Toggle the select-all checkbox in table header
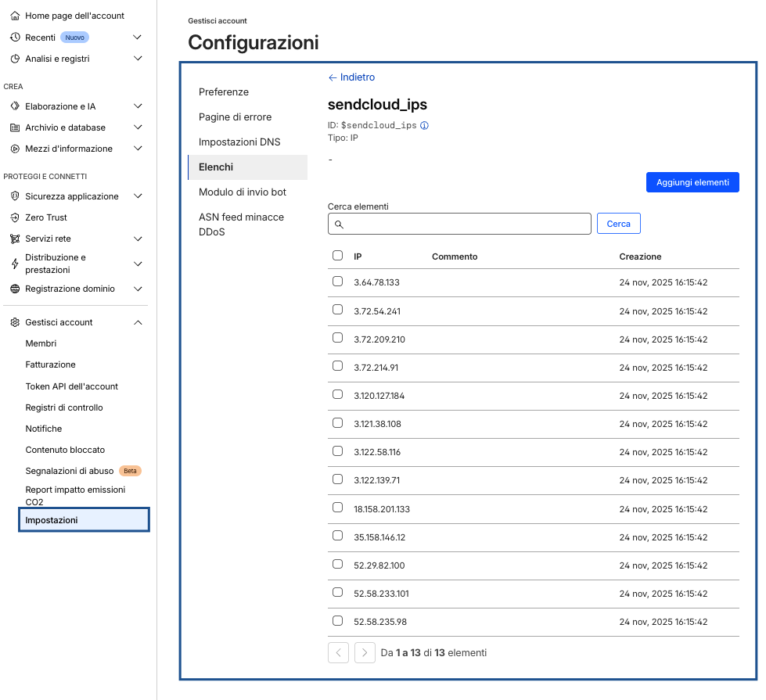Screen dimensions: 766x700 pyautogui.click(x=337, y=256)
